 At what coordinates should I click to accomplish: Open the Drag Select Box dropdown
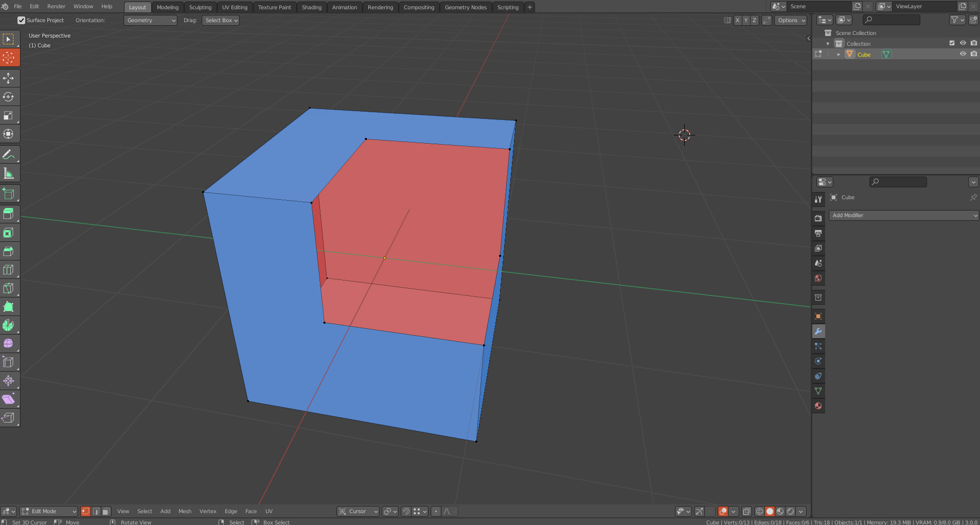221,20
